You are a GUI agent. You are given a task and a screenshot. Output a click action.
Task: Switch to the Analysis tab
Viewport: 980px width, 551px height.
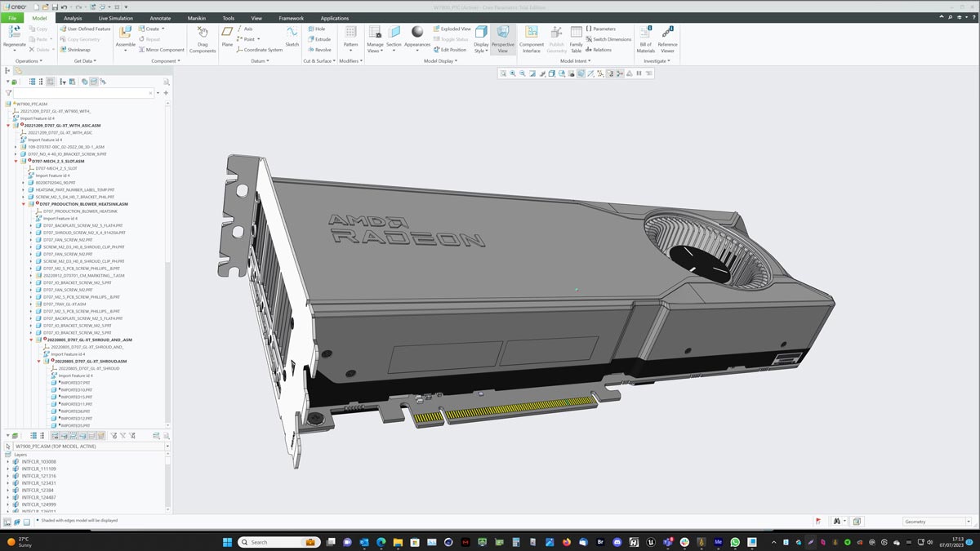tap(73, 18)
